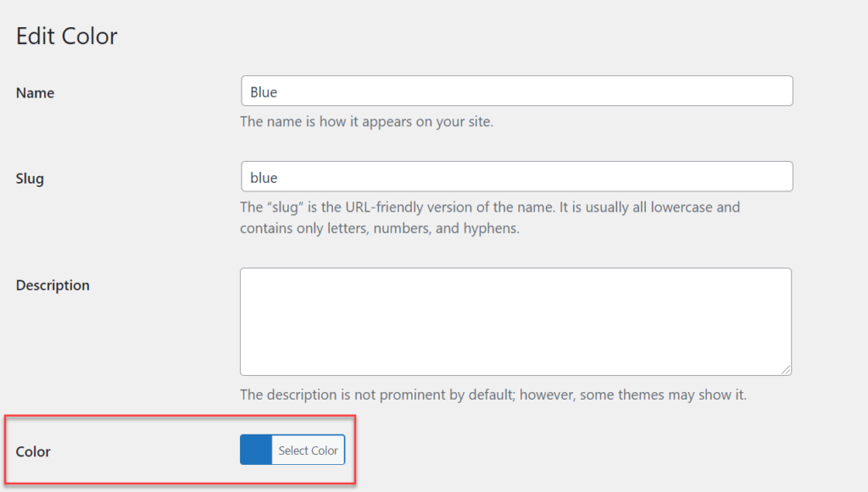Click the Edit Color page heading

point(66,36)
